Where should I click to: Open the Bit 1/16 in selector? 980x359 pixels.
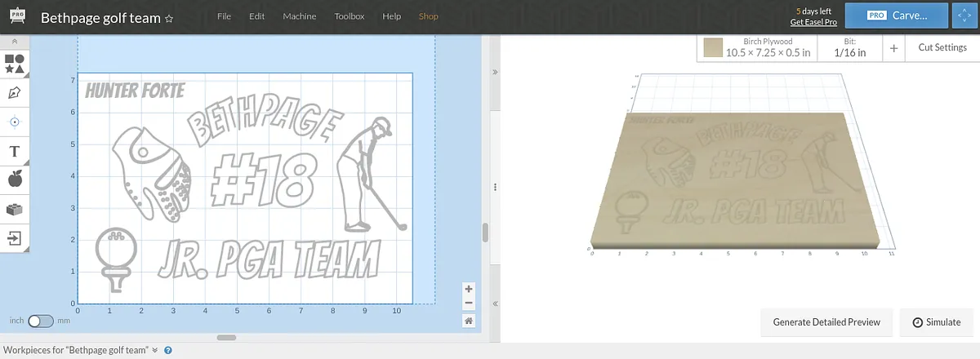(x=850, y=48)
